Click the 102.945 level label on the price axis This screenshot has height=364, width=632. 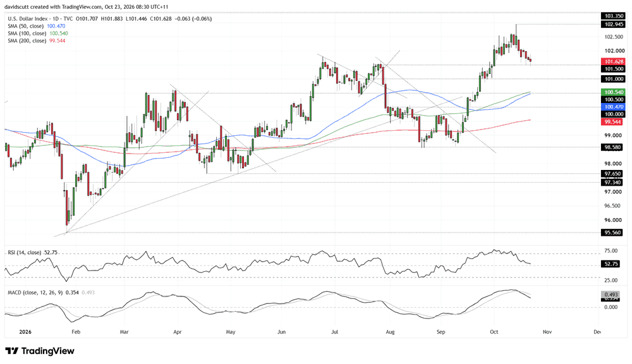(612, 24)
